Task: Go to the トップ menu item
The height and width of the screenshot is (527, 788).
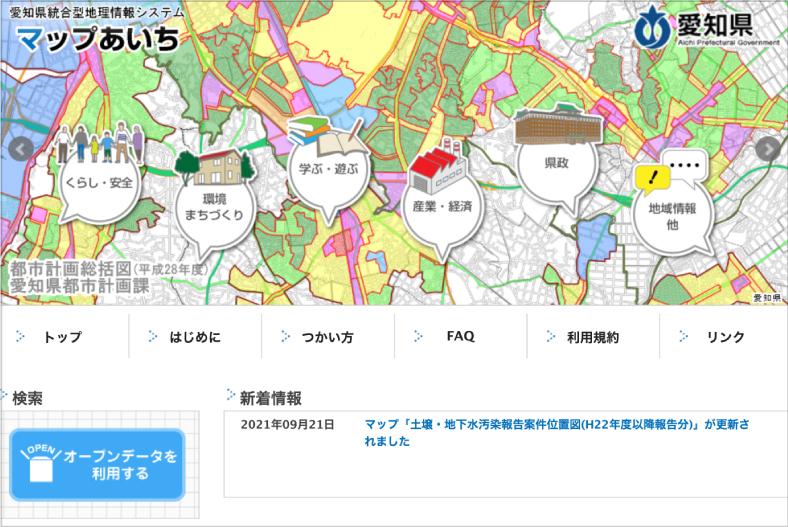Action: 62,337
